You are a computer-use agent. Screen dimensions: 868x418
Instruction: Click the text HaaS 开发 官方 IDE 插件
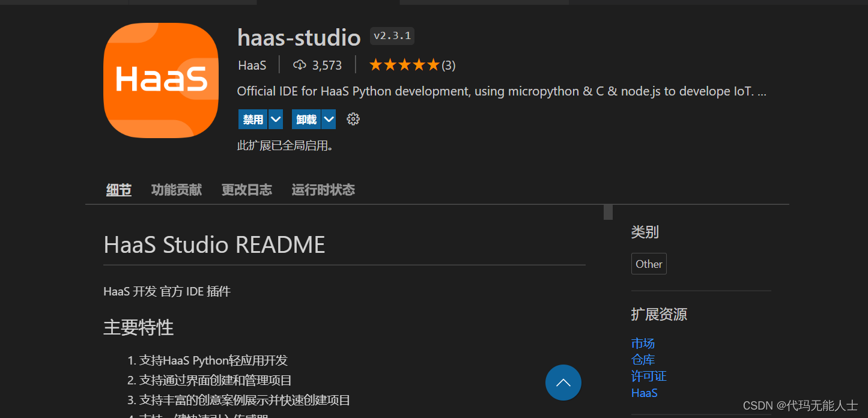(x=167, y=291)
